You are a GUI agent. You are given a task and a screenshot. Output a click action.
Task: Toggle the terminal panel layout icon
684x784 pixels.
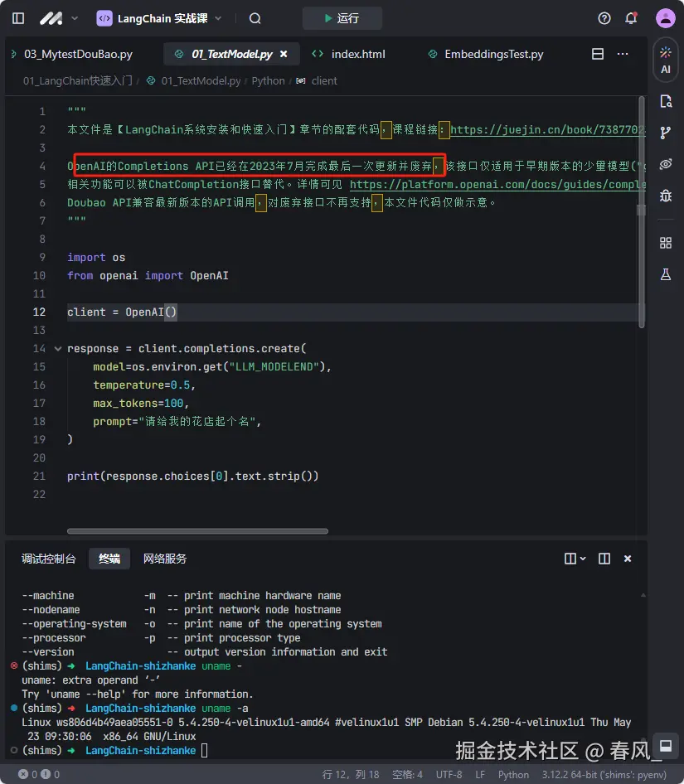(604, 559)
